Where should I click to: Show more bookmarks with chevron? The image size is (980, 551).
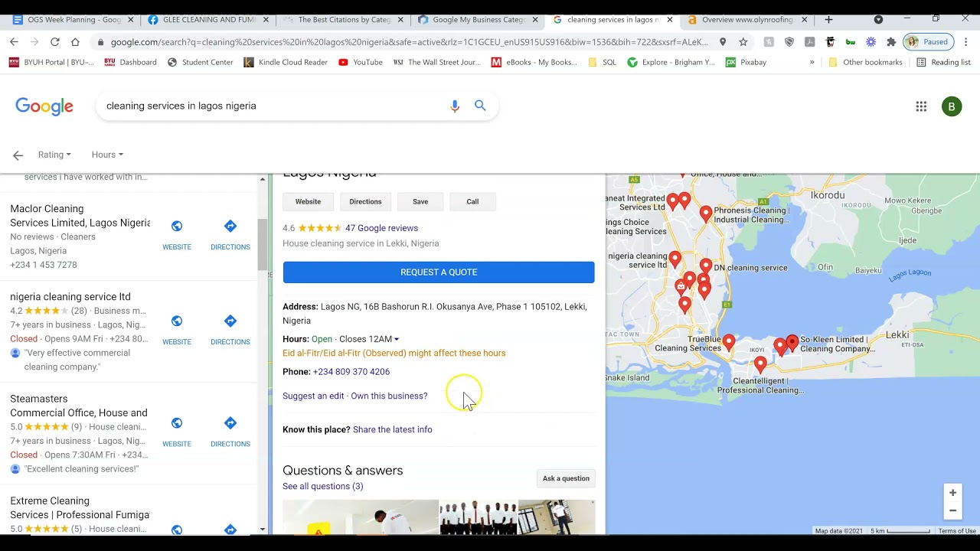click(x=812, y=62)
